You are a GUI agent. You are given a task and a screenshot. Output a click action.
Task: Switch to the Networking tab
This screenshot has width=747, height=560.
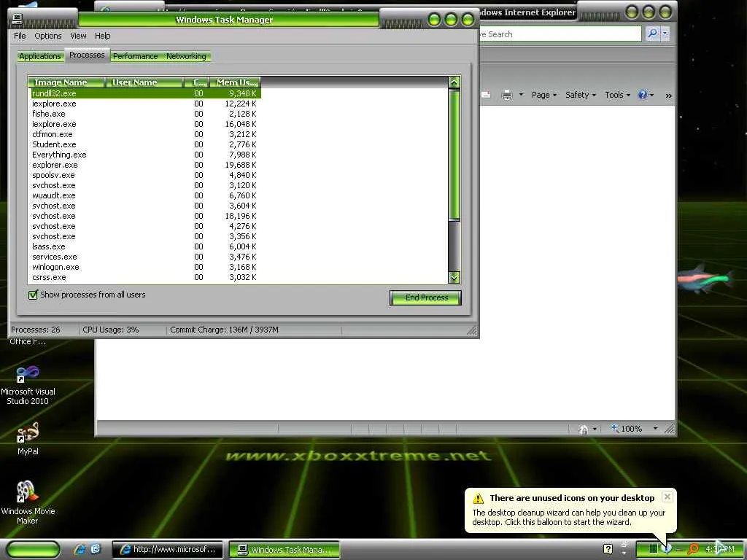pos(186,56)
